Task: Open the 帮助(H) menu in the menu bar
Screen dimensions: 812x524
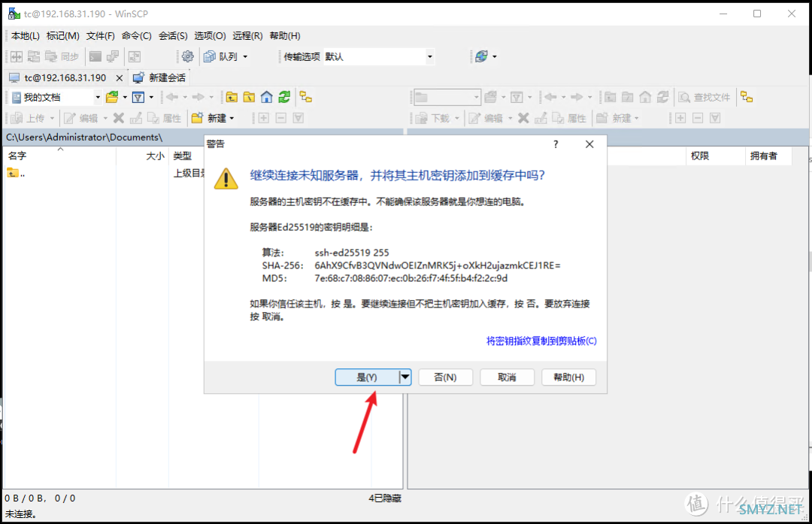Action: pos(285,36)
